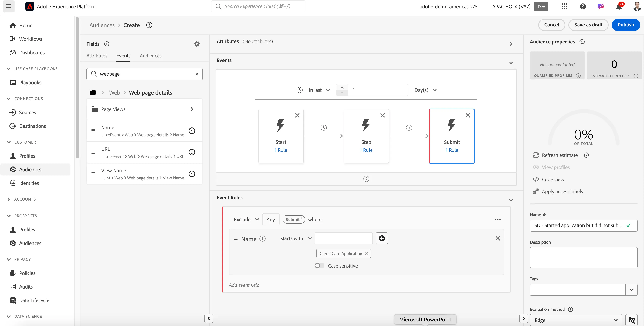Expand the Attributes section chevron
Image resolution: width=644 pixels, height=326 pixels.
tap(511, 44)
